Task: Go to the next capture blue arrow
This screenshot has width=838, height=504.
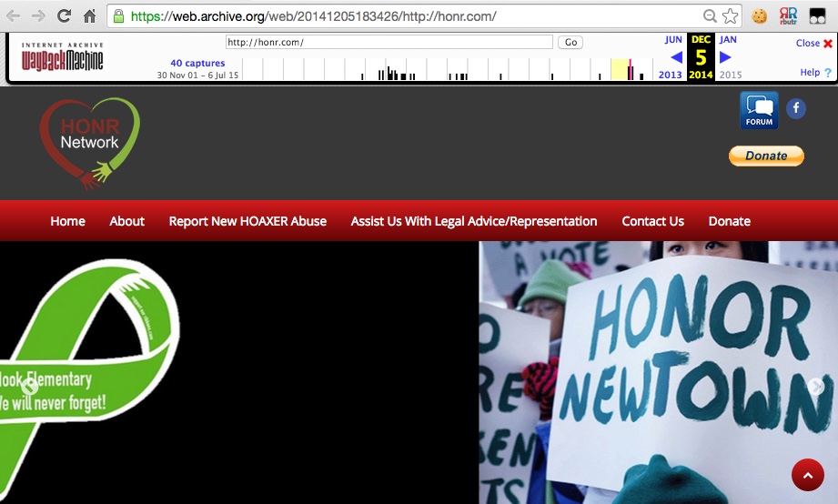Action: [725, 56]
